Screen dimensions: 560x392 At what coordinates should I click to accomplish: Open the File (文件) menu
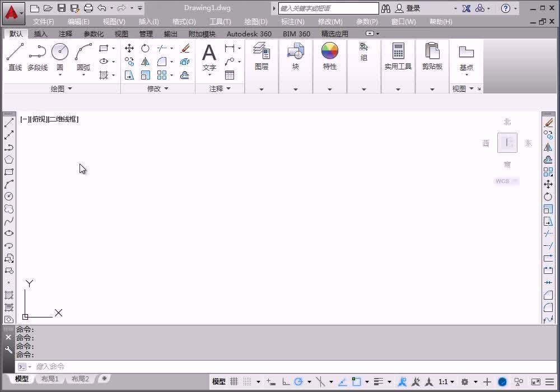43,22
